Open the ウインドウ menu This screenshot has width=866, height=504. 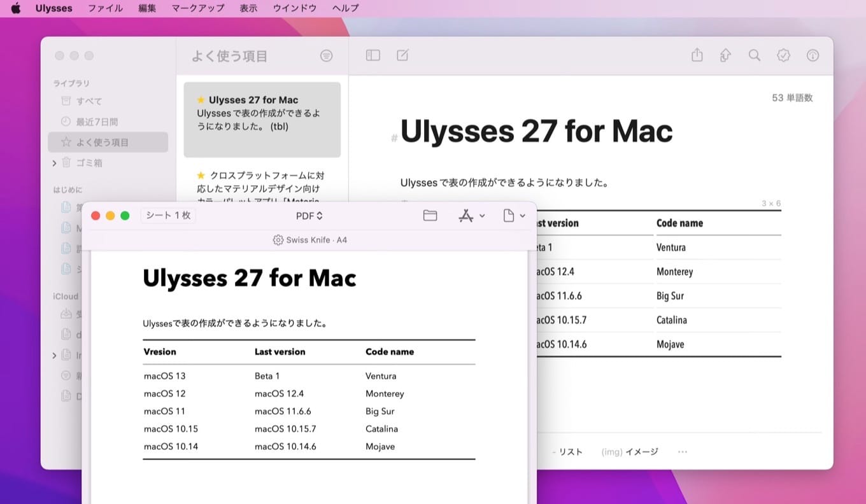coord(294,8)
